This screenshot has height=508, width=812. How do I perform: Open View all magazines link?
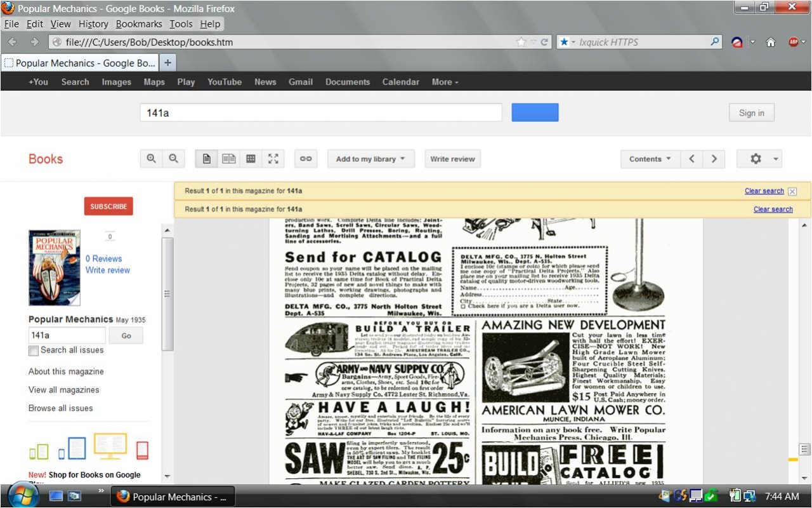coord(64,390)
